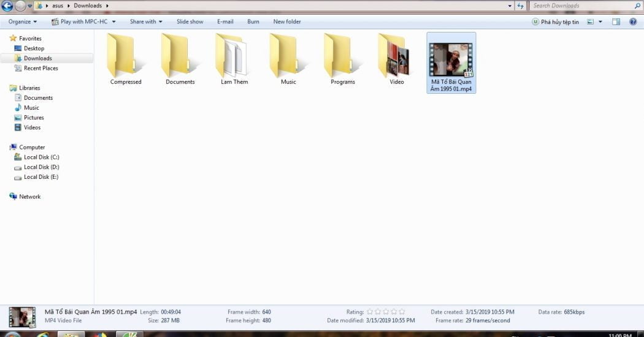The height and width of the screenshot is (337, 644).
Task: Open Desktop in Favorites
Action: point(34,48)
